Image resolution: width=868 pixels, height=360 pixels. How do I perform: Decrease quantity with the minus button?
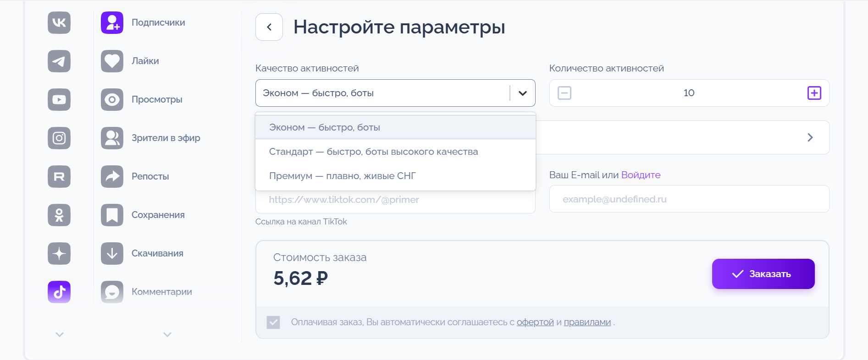[x=564, y=93]
